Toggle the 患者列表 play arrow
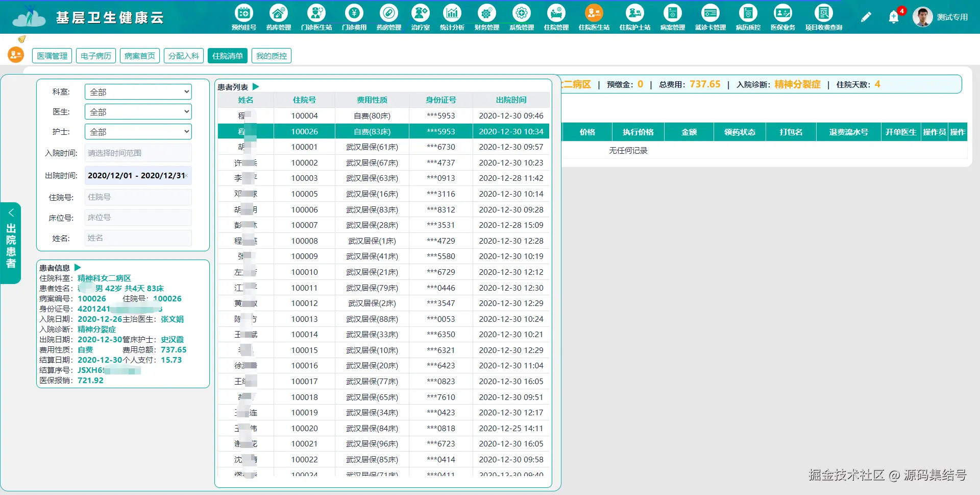 (x=256, y=87)
